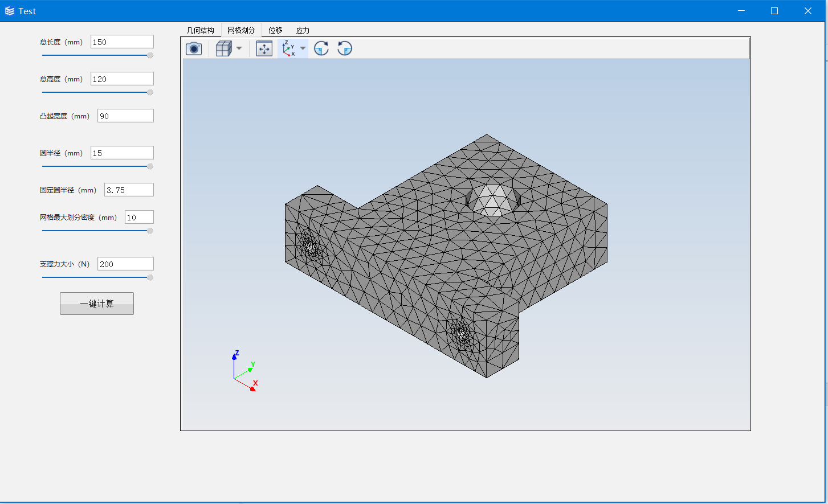Switch to the 应力 tab
This screenshot has width=828, height=504.
pyautogui.click(x=303, y=30)
